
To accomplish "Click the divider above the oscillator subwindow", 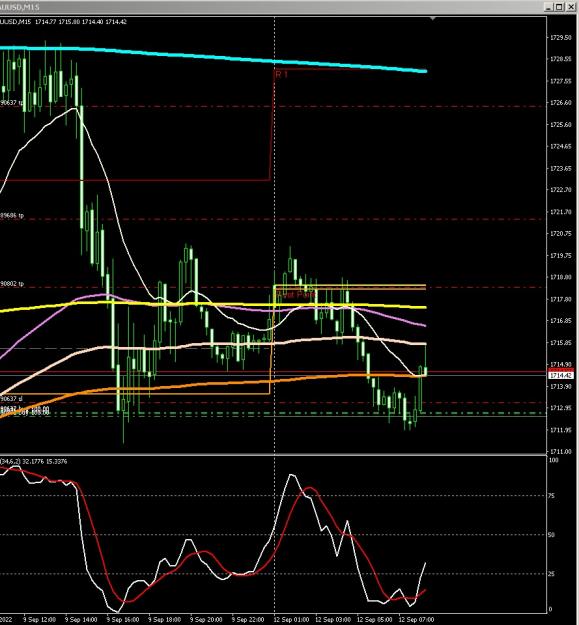I will coord(273,454).
